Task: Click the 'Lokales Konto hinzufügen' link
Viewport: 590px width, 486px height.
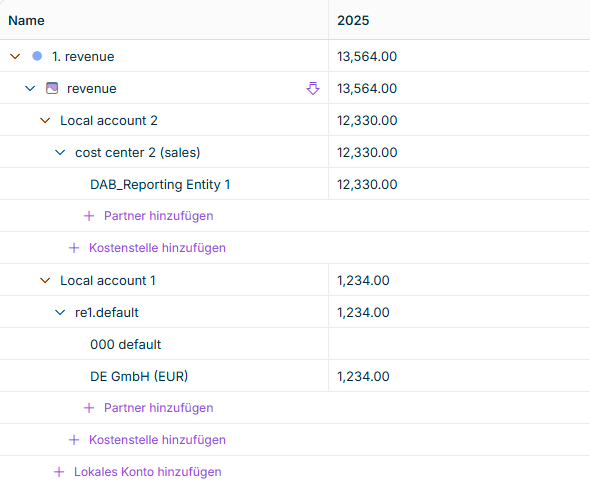Action: [148, 472]
